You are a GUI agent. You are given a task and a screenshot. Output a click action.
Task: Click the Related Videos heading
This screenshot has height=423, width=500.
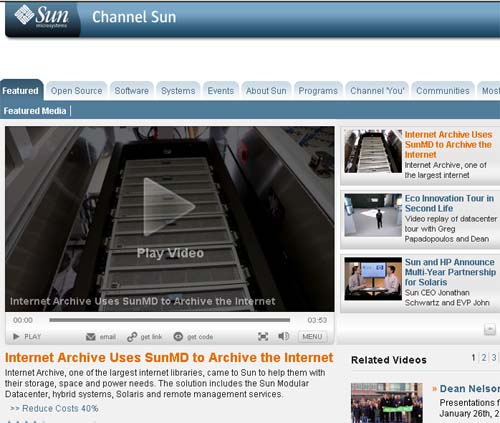click(x=389, y=360)
